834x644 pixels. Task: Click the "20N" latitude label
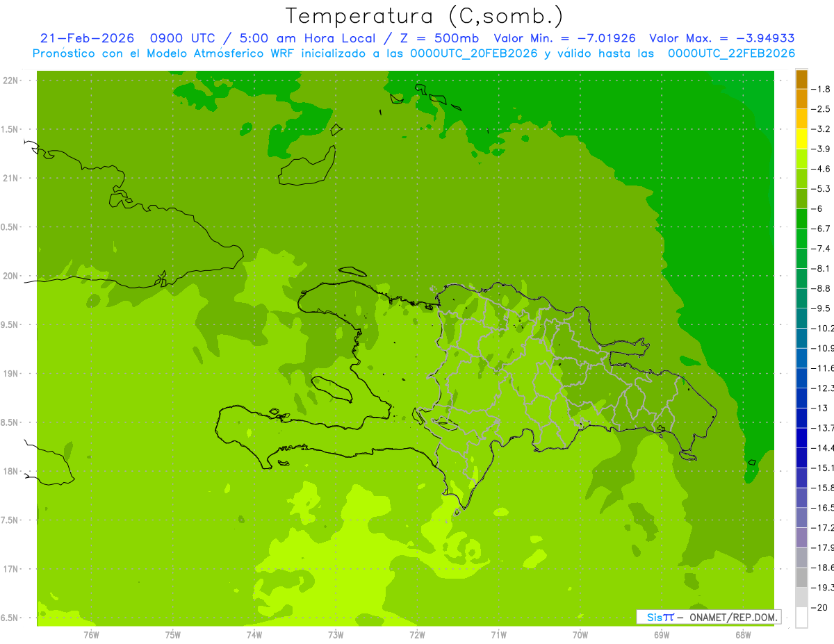tap(10, 276)
